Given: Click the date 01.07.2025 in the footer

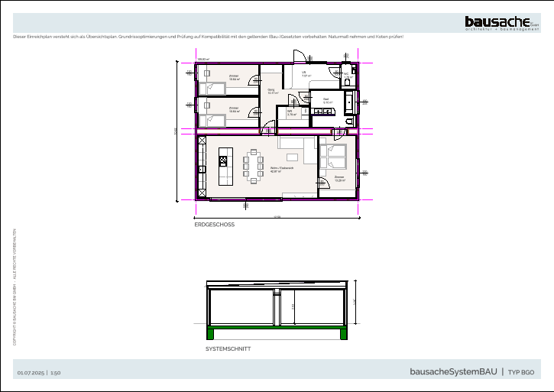Looking at the screenshot, I should (31, 372).
